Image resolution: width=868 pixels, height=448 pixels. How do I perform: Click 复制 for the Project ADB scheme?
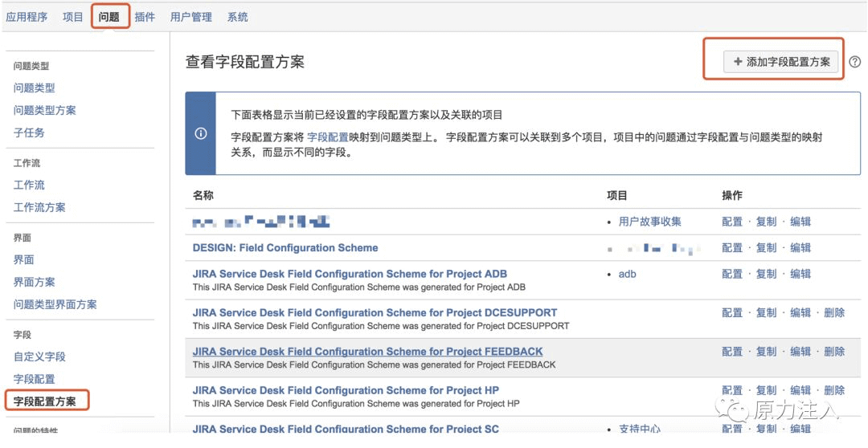767,274
